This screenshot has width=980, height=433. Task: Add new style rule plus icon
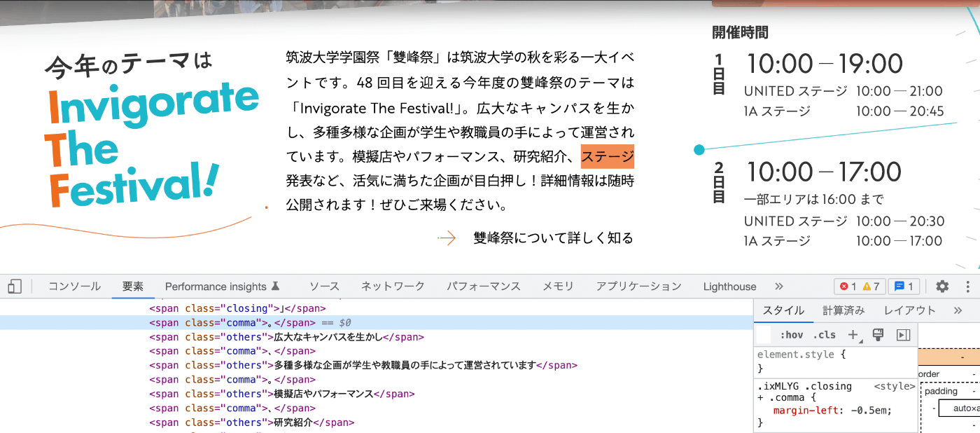(853, 335)
